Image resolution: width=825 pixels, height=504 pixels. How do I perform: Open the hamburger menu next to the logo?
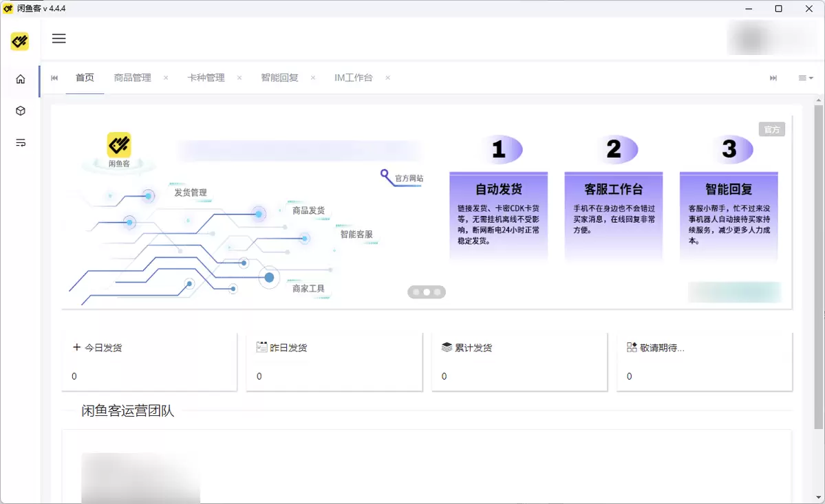[x=59, y=39]
